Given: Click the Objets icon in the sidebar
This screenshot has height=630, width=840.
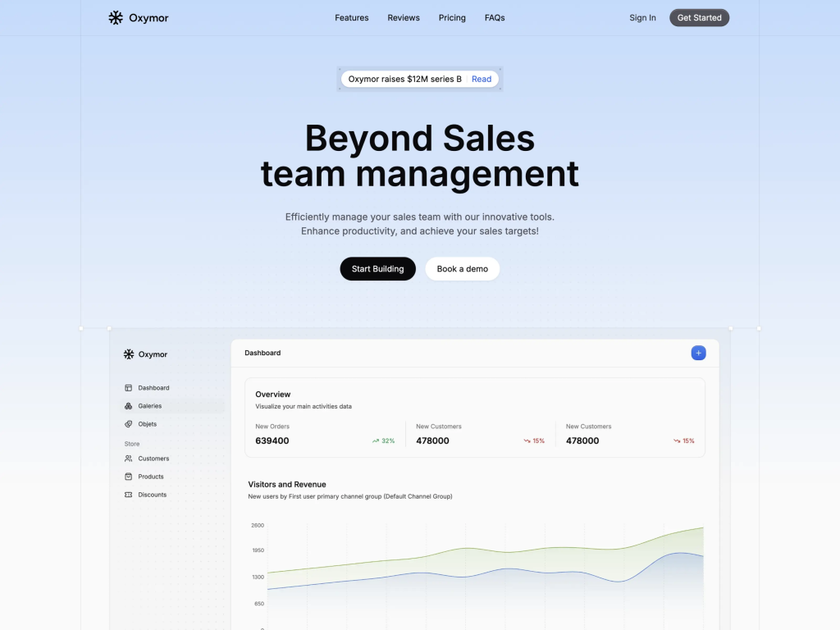Looking at the screenshot, I should click(x=127, y=423).
